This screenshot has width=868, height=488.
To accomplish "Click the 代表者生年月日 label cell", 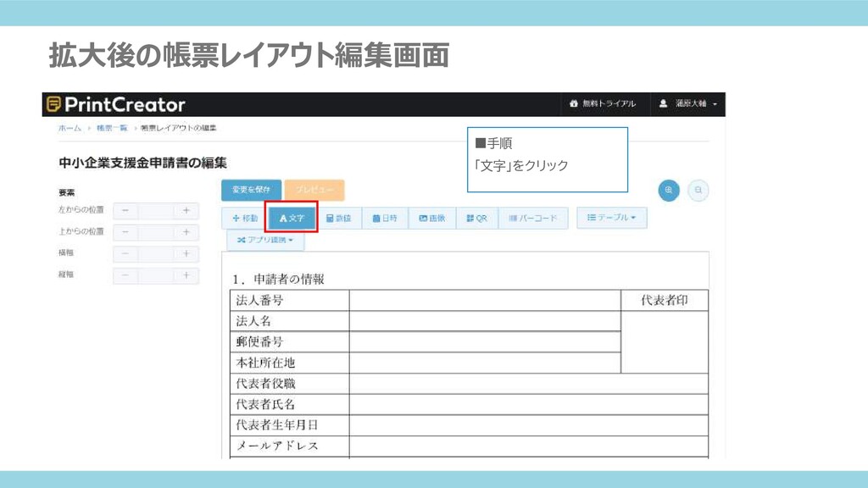I will click(x=290, y=425).
